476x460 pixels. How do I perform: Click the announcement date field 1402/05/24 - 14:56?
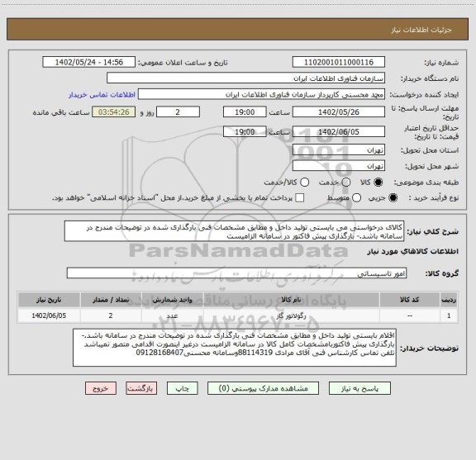[x=89, y=62]
